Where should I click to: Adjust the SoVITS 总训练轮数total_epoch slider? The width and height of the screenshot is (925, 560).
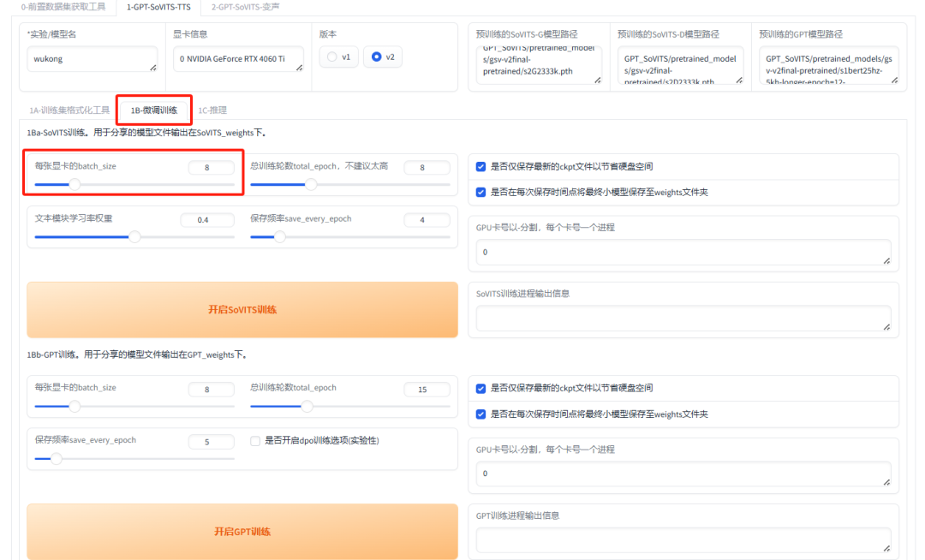click(x=349, y=184)
